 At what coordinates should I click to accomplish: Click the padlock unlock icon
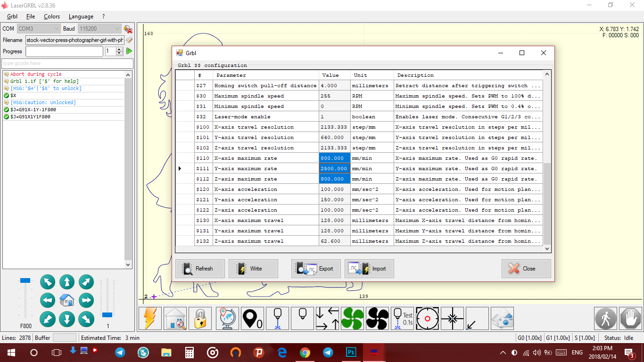click(x=200, y=319)
